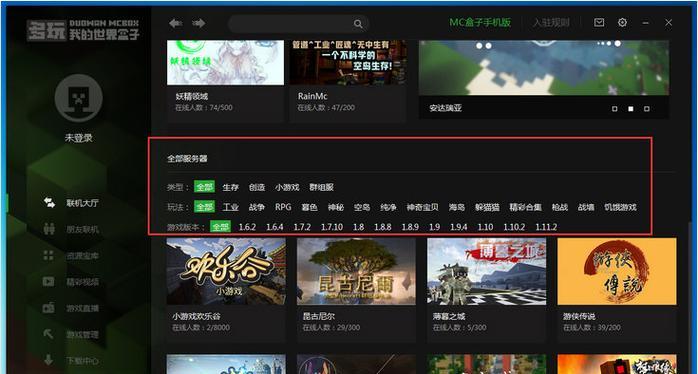
Task: Filter server type by 创造
Action: click(x=257, y=187)
